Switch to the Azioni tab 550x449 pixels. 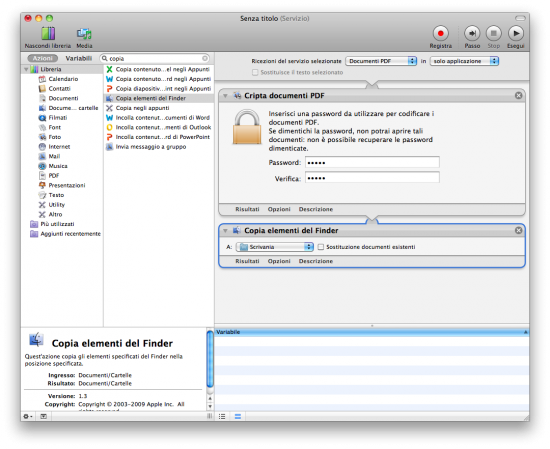click(x=42, y=58)
